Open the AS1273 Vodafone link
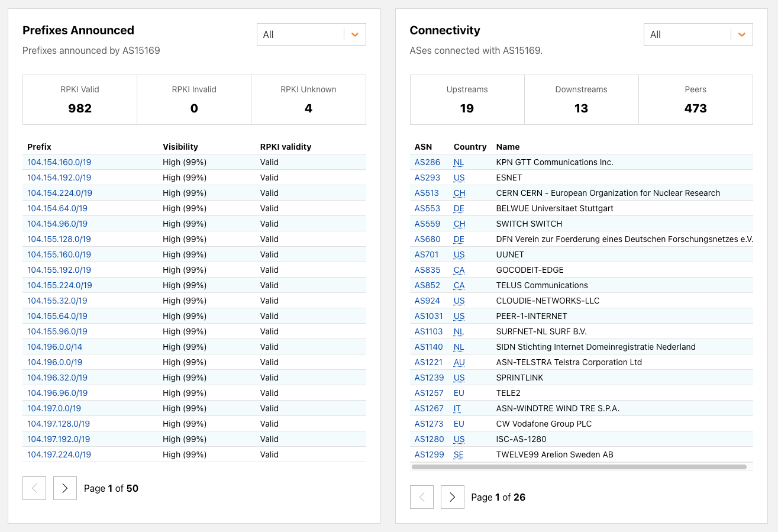Image resolution: width=778 pixels, height=532 pixels. pyautogui.click(x=429, y=424)
